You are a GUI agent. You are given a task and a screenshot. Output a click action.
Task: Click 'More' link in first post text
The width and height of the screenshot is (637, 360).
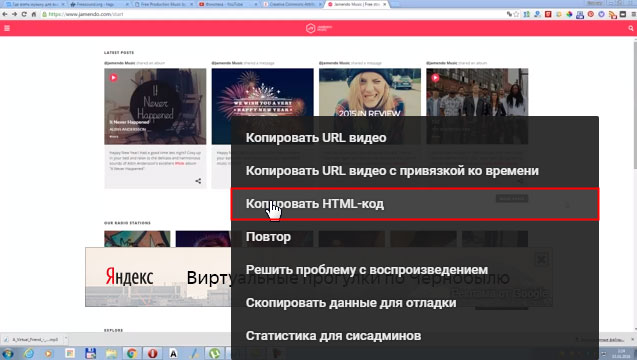179,163
